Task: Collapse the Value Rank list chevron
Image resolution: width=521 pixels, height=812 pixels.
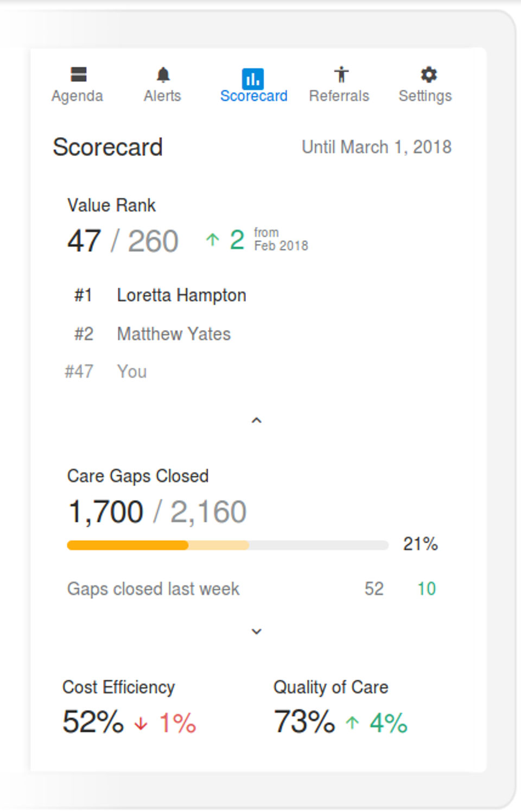Action: point(257,420)
